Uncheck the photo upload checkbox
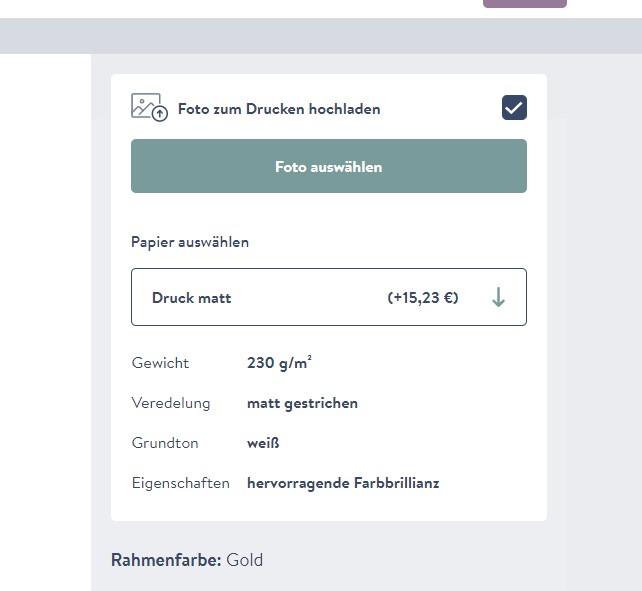This screenshot has width=642, height=591. click(514, 108)
